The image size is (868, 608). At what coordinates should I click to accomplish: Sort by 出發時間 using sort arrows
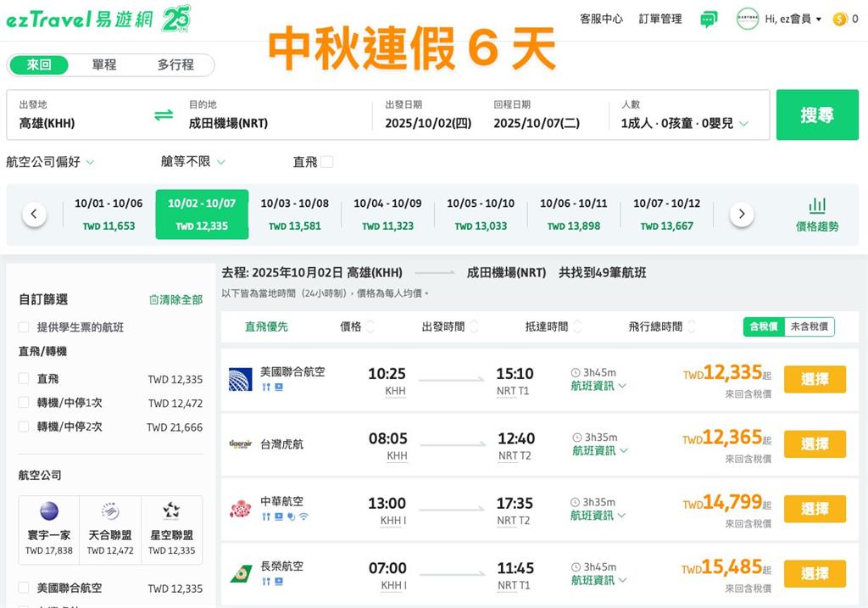tap(474, 326)
